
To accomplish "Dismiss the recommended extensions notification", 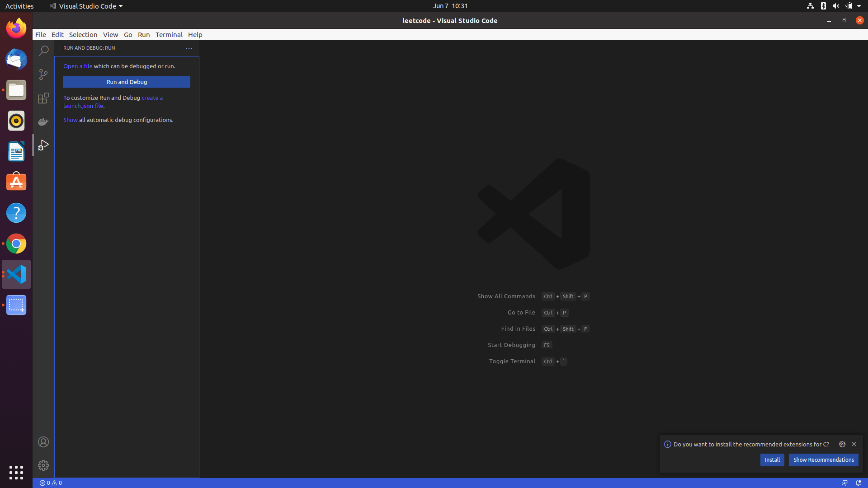I will pos(854,444).
